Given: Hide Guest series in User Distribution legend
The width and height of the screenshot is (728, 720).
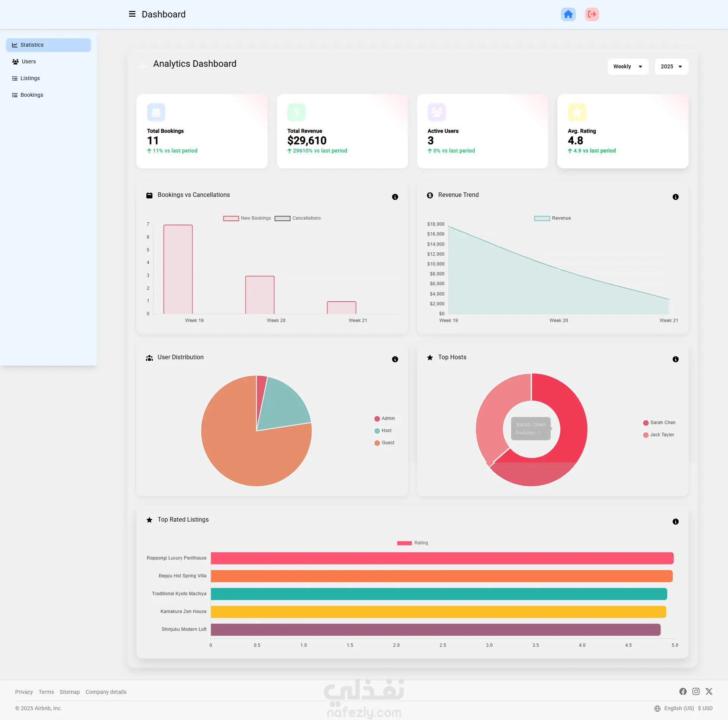Looking at the screenshot, I should tap(384, 443).
